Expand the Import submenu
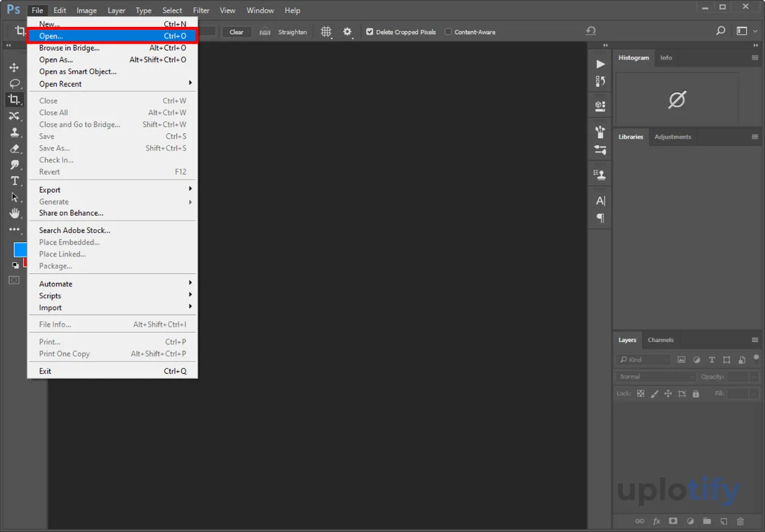This screenshot has height=532, width=765. coord(112,308)
